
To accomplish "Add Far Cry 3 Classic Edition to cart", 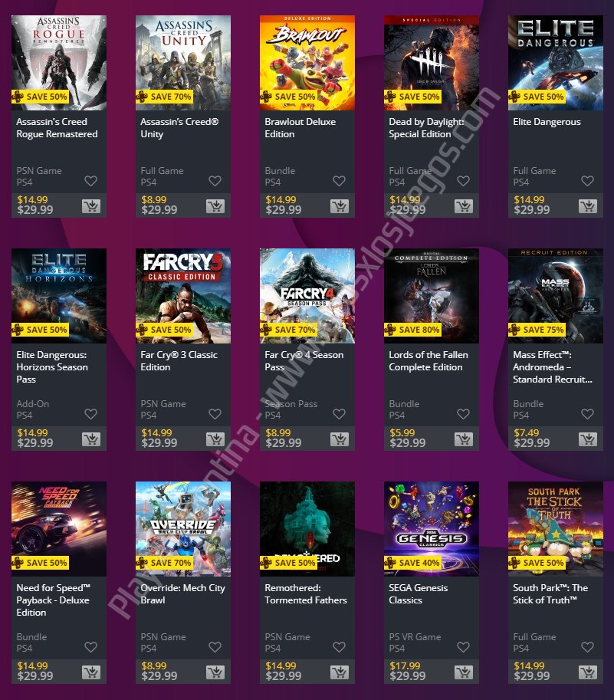I will click(215, 439).
